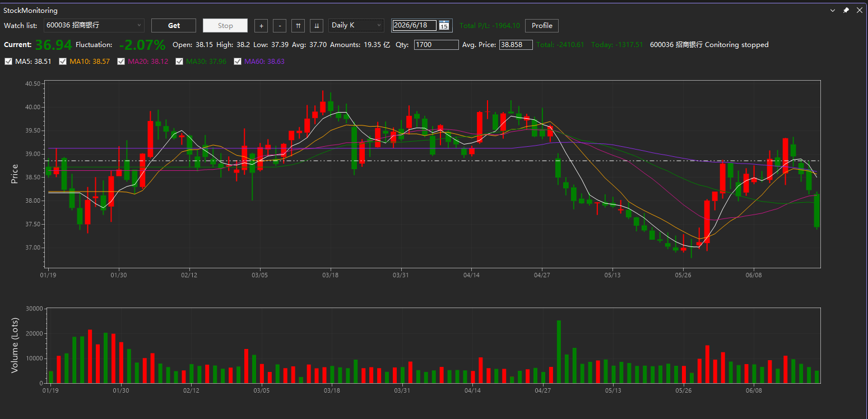Viewport: 868px width, 419px height.
Task: Click the Get button
Action: pos(174,25)
